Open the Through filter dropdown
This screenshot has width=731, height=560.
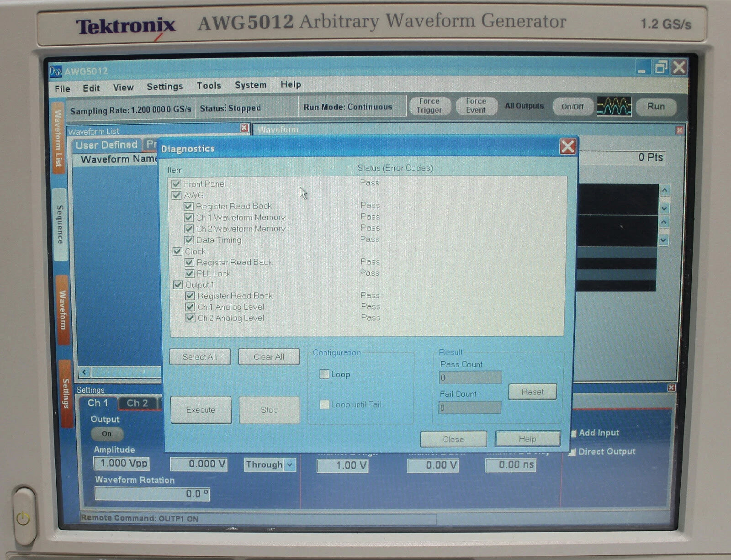(x=290, y=465)
